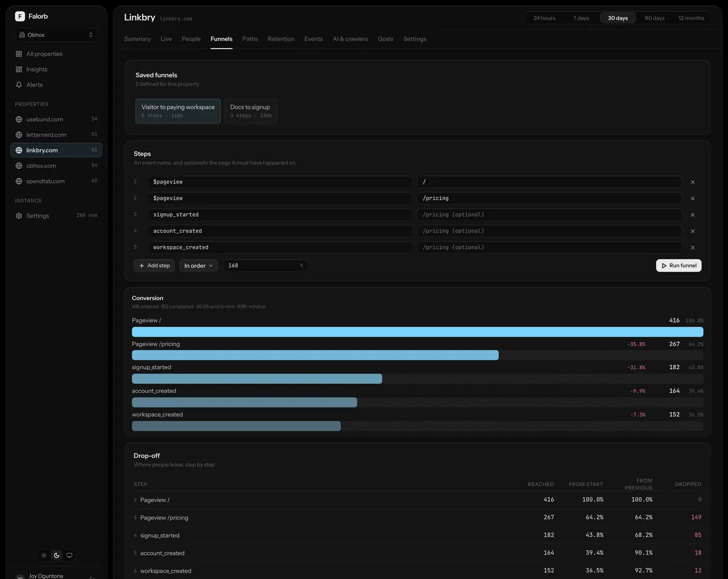Viewport: 728px width, 579px height.
Task: Focus the workspace_created event name field
Action: 280,247
